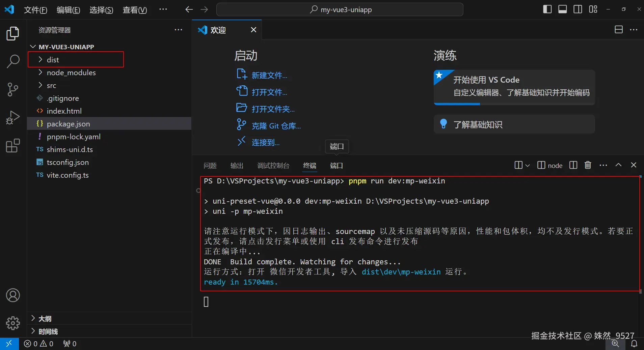Split the editor layout on welcome tab
The height and width of the screenshot is (350, 644).
tap(619, 30)
